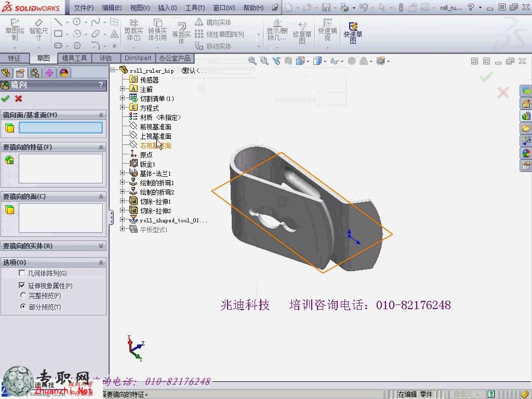Image resolution: width=532 pixels, height=399 pixels.
Task: Open the Insert (插入) menu
Action: click(x=167, y=7)
